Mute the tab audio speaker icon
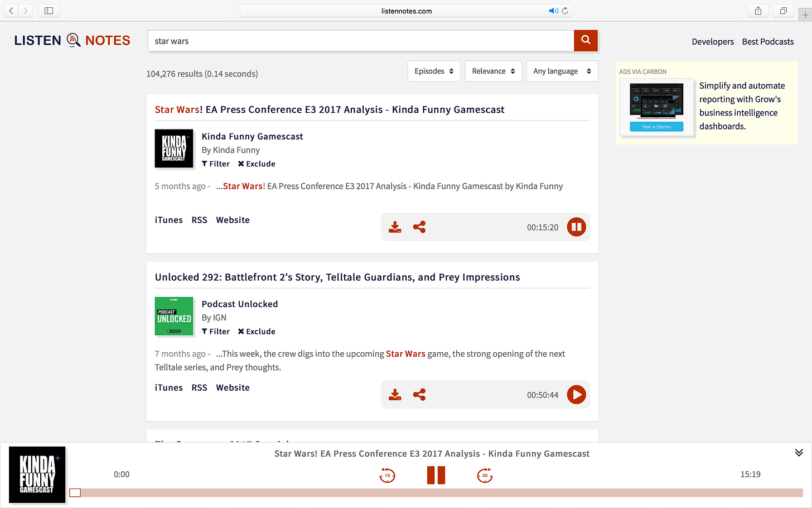The image size is (812, 508). [x=553, y=11]
